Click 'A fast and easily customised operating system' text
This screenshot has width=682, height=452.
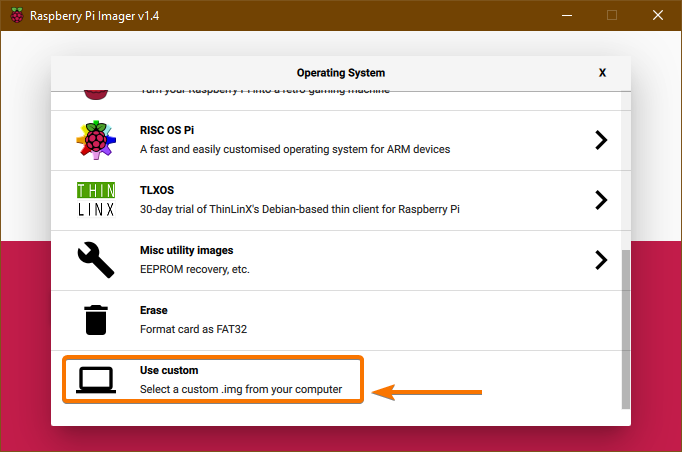tap(295, 149)
